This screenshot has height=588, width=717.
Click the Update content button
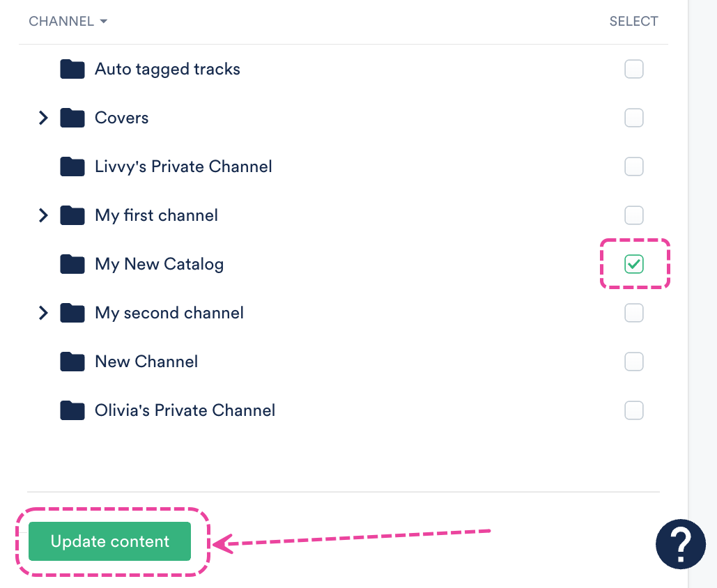pos(110,541)
